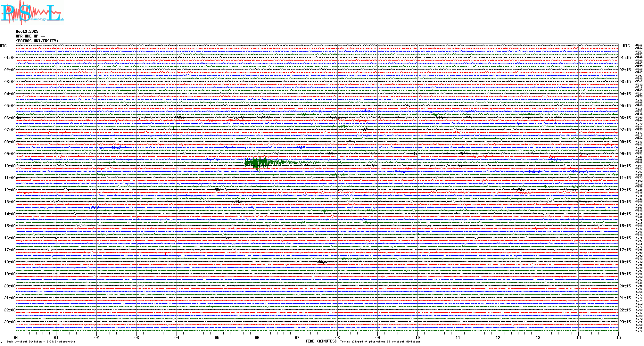Click the black signal burst on 18:00 trace

(x=323, y=262)
